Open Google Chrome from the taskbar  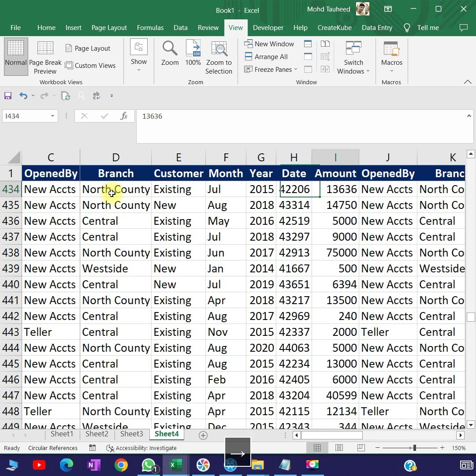pyautogui.click(x=121, y=465)
